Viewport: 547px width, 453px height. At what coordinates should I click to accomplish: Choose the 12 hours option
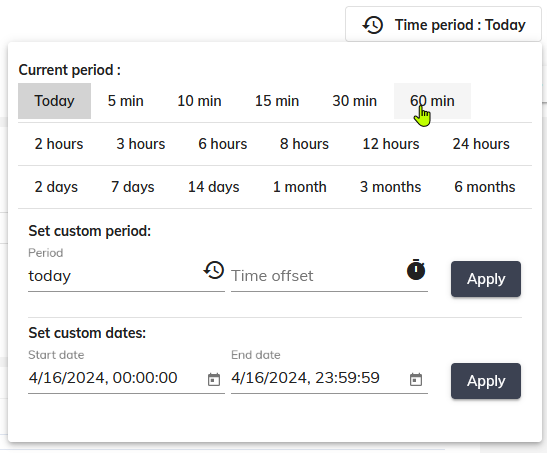[x=391, y=144]
